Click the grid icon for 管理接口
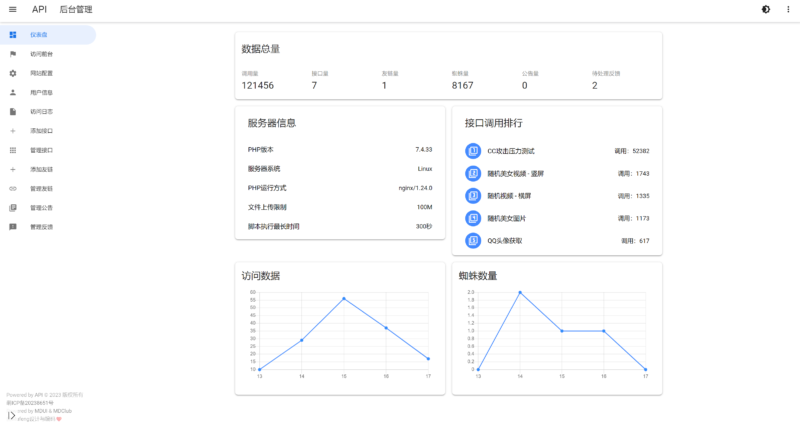Screen dimensions: 800x425 13,150
